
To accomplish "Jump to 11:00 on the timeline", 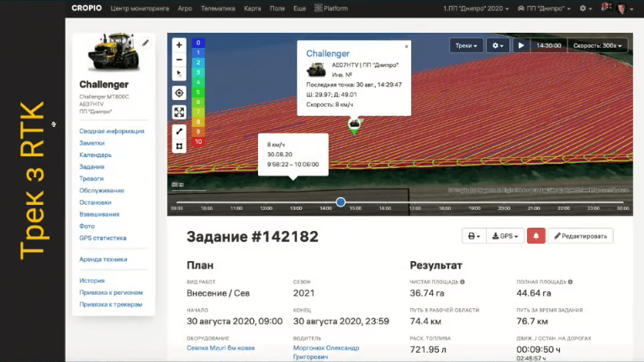I will (x=236, y=208).
